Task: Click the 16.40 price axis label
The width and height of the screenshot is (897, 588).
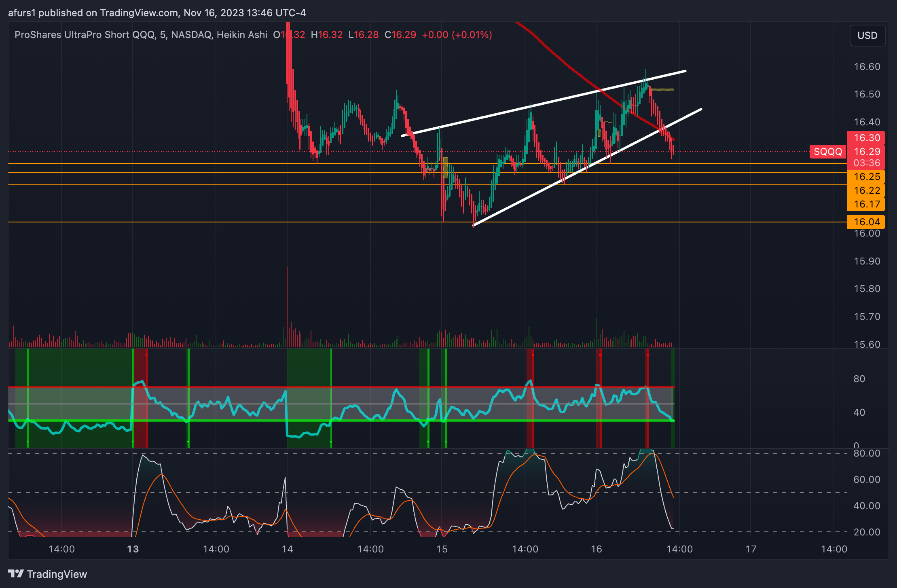Action: (x=867, y=122)
